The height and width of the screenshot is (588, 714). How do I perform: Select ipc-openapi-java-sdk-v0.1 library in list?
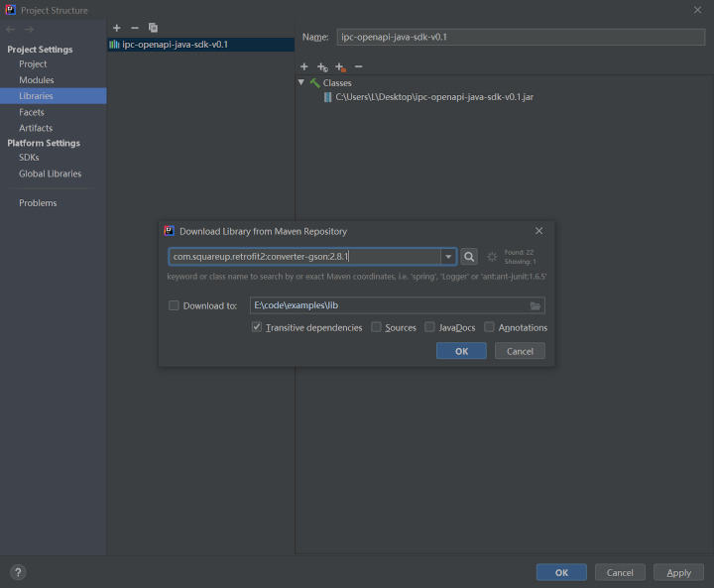200,45
